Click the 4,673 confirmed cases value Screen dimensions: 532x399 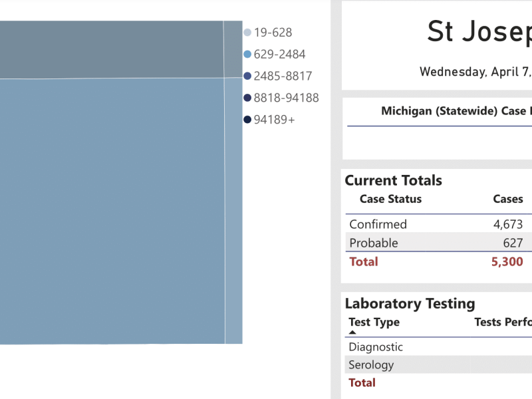click(507, 225)
